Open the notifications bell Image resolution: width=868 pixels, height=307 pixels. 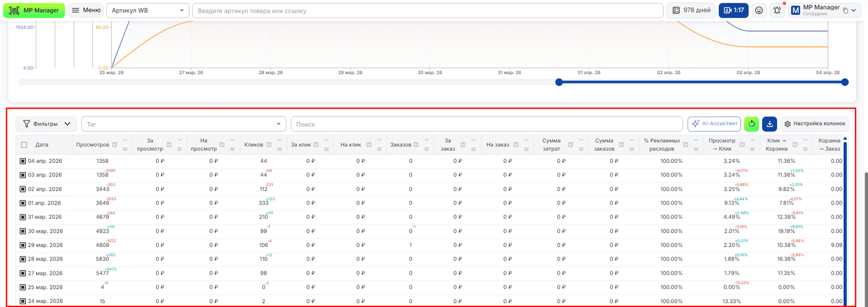point(777,10)
